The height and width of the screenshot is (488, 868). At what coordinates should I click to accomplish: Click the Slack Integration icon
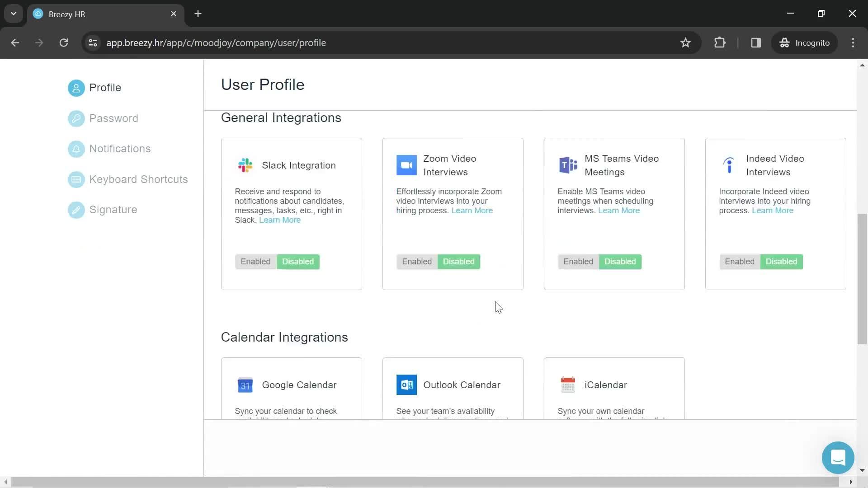[245, 165]
